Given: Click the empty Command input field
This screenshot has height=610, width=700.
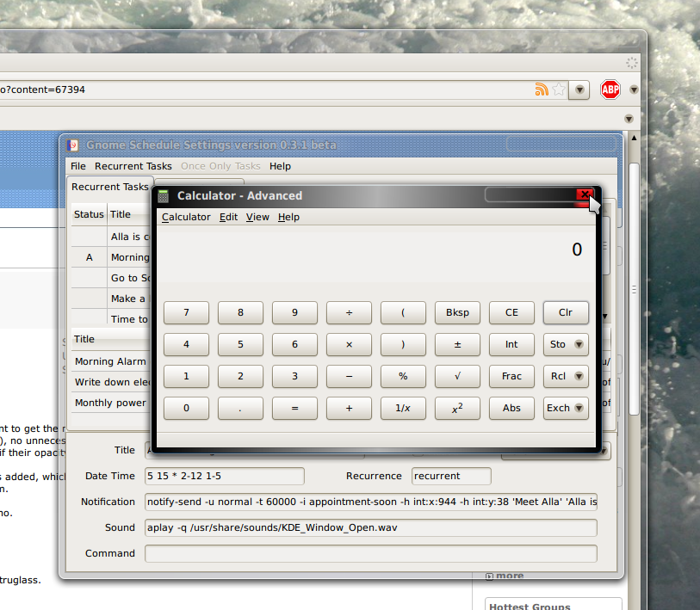Looking at the screenshot, I should pyautogui.click(x=371, y=554).
